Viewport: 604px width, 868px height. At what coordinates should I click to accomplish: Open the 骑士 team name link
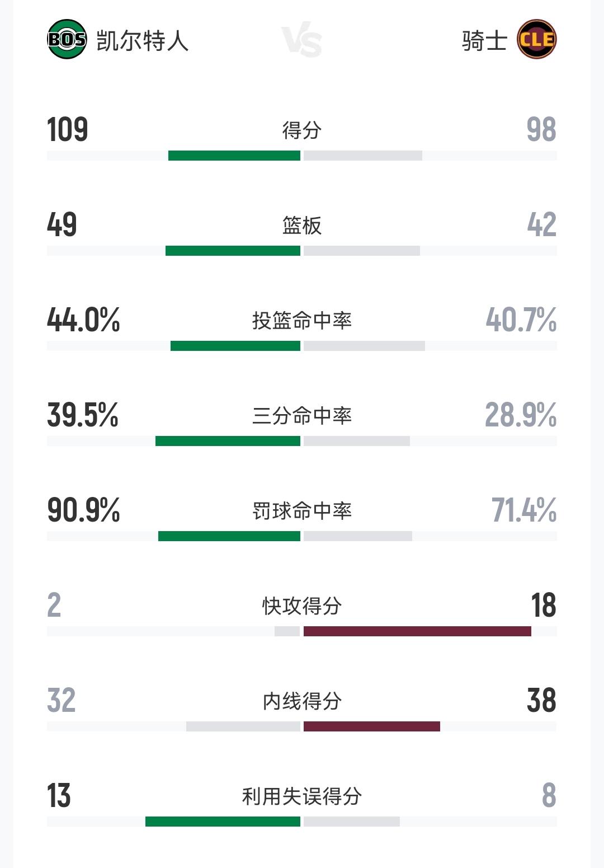click(484, 41)
